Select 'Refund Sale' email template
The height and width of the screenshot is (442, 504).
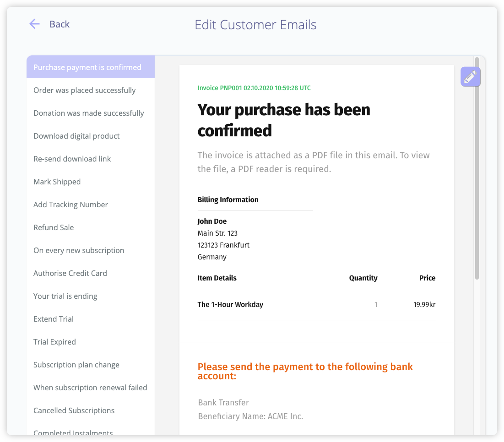coord(54,227)
